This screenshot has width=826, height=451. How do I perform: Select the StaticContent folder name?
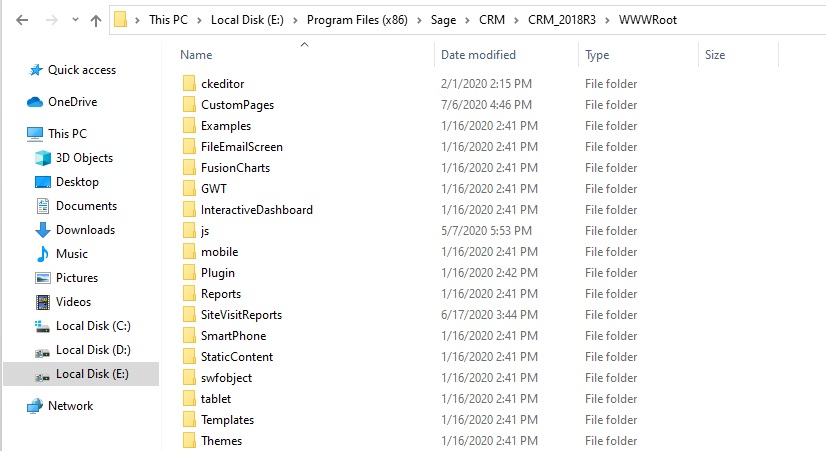pos(237,357)
